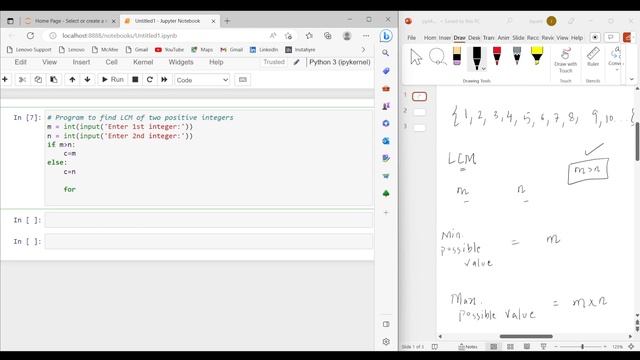Click PowerPoint horizontal scrollbar
The width and height of the screenshot is (640, 360).
click(526, 336)
